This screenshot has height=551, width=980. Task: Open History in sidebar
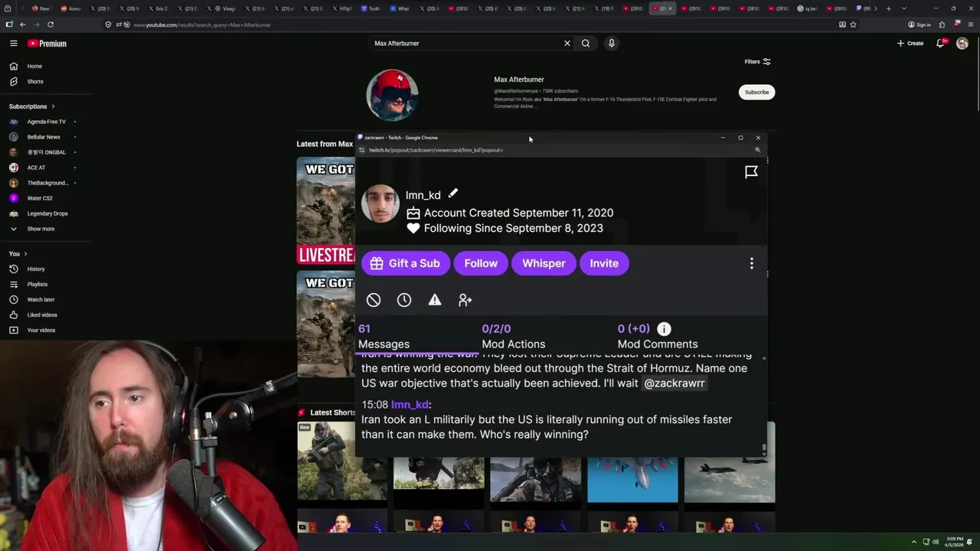[34, 269]
